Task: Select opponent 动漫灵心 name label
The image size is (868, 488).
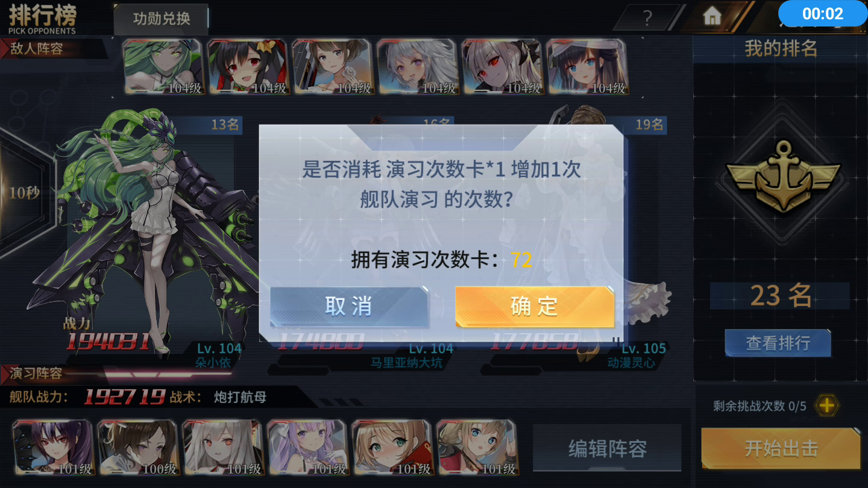Action: pos(631,363)
